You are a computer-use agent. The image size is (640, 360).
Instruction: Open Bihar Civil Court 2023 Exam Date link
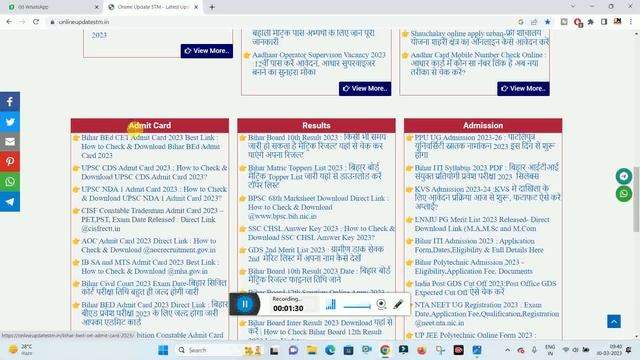[x=154, y=287]
